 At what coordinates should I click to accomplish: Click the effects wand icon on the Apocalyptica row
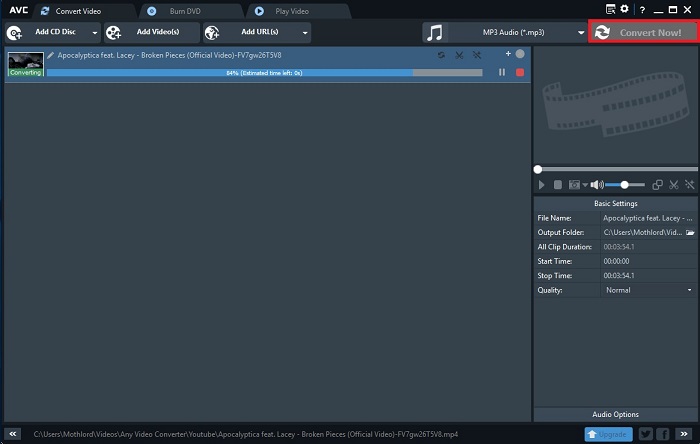[477, 55]
